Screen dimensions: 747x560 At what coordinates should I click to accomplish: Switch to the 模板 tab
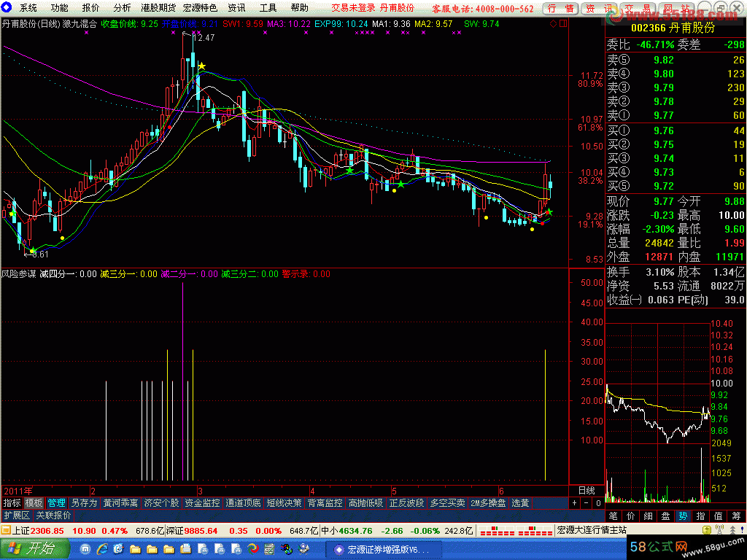click(x=34, y=503)
